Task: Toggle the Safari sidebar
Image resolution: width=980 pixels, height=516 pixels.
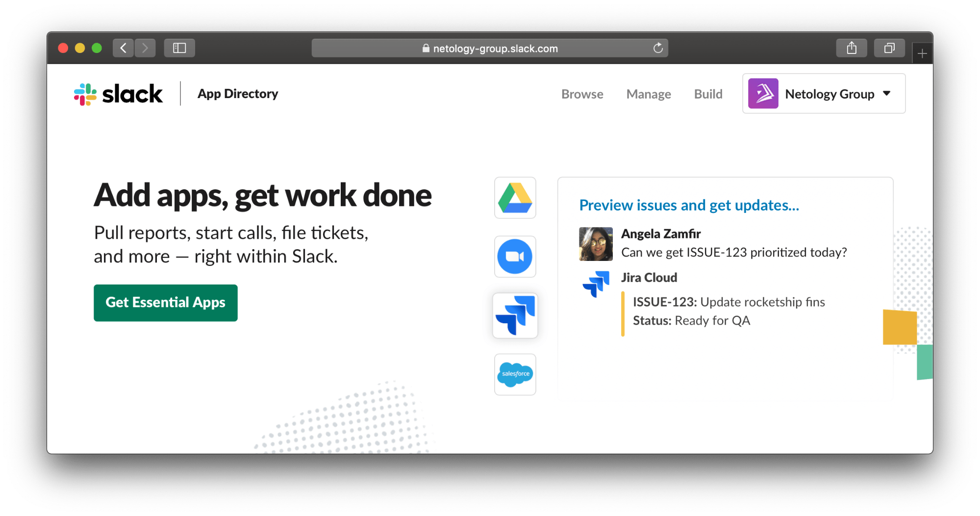Action: (179, 48)
